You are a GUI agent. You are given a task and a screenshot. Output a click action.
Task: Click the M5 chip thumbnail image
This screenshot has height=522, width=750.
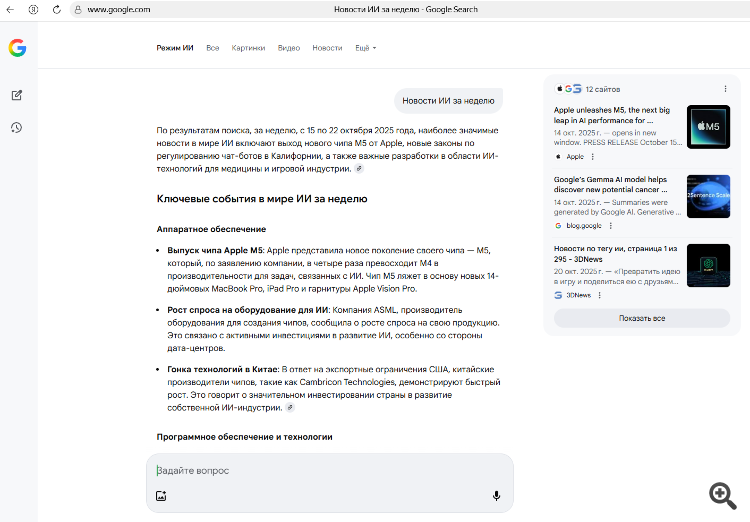tap(708, 127)
